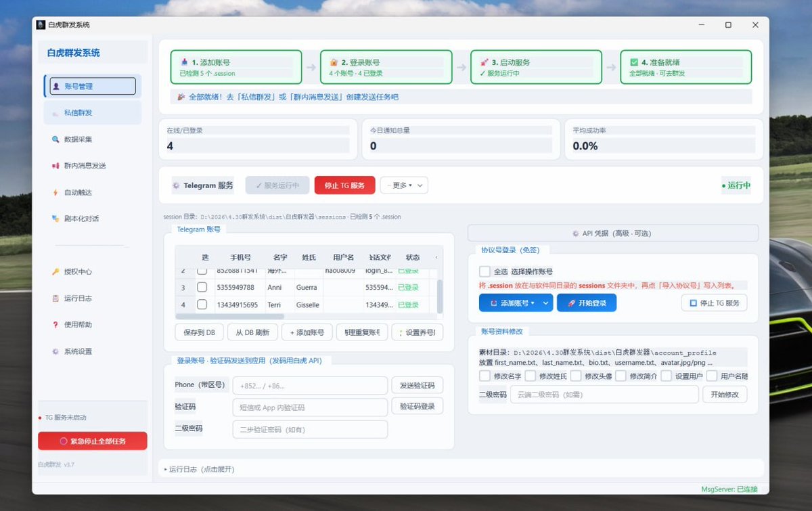Focus the 二步验证密码 input field
Screen dimensions: 812x511
pos(310,430)
